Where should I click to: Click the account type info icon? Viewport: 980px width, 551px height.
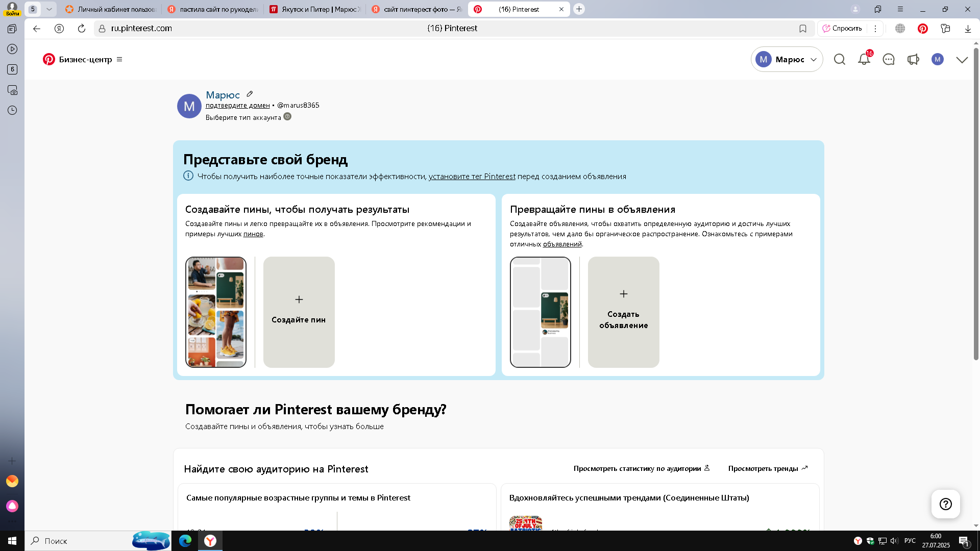(287, 117)
